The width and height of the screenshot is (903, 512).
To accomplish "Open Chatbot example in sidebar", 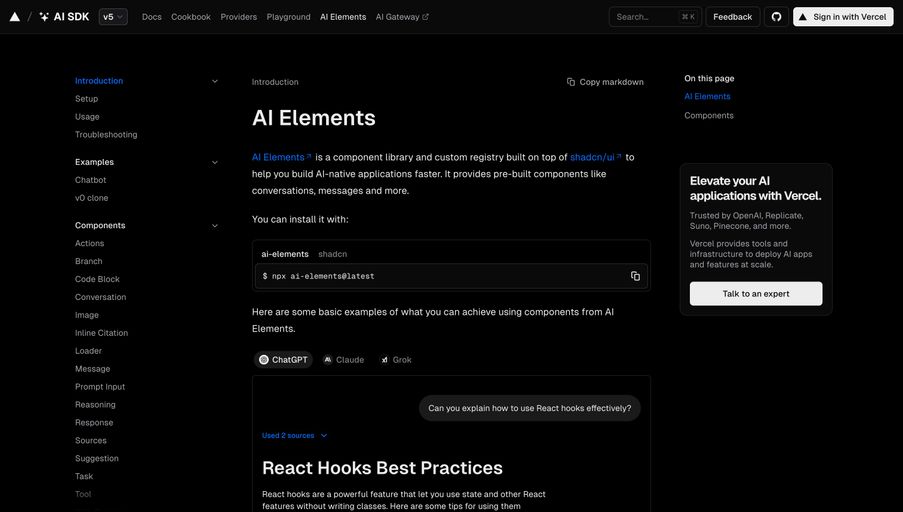I will tap(90, 180).
